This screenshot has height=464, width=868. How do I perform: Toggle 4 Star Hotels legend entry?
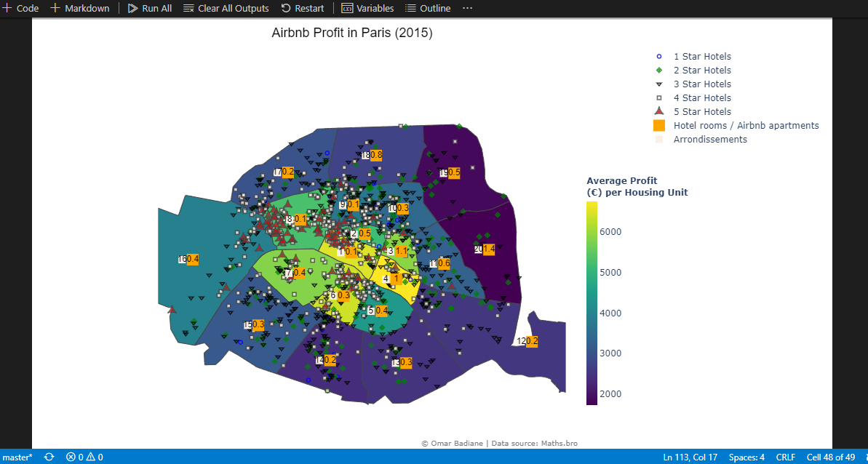coord(693,98)
